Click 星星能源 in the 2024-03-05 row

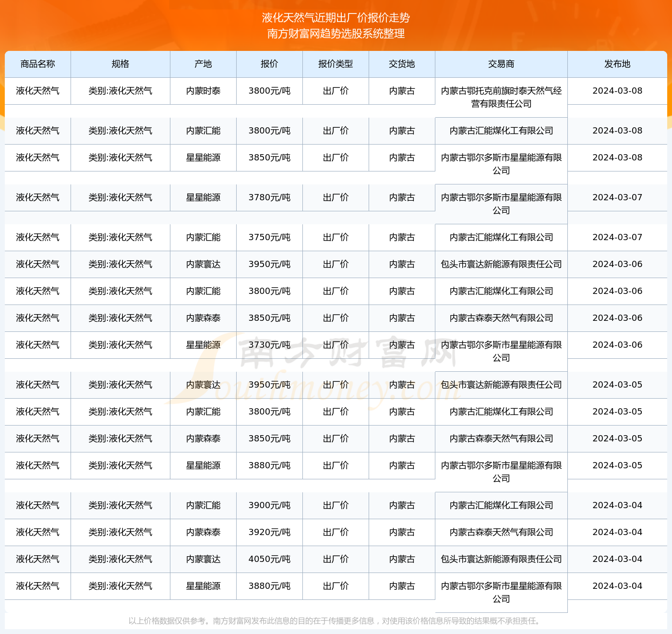(204, 465)
